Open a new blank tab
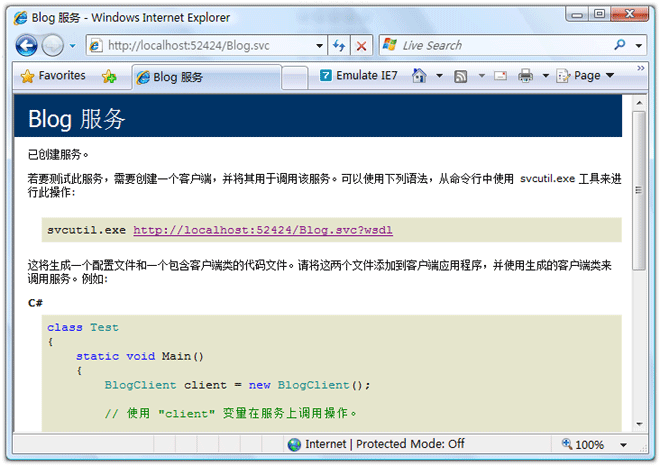 coord(295,77)
